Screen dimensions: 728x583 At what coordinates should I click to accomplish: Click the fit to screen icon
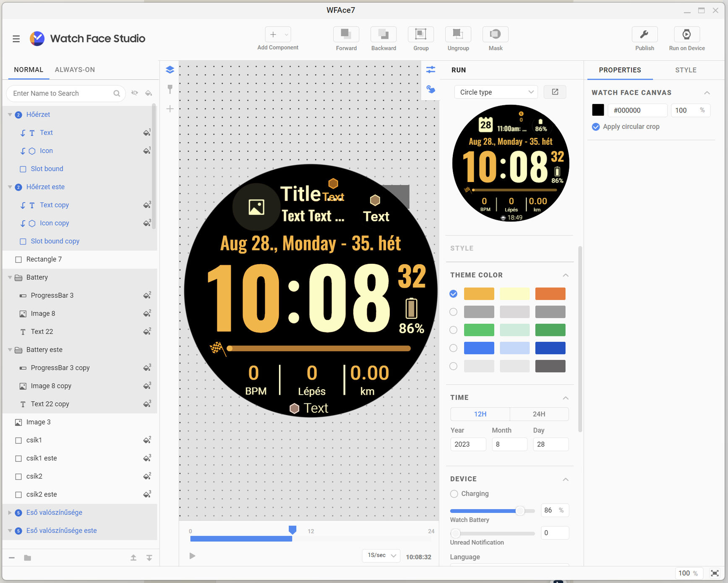pos(715,573)
